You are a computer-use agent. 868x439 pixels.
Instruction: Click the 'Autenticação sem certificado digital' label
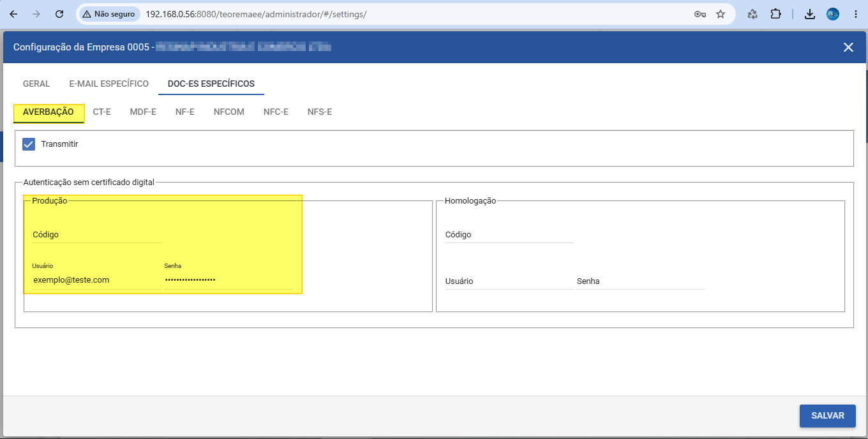click(x=89, y=182)
